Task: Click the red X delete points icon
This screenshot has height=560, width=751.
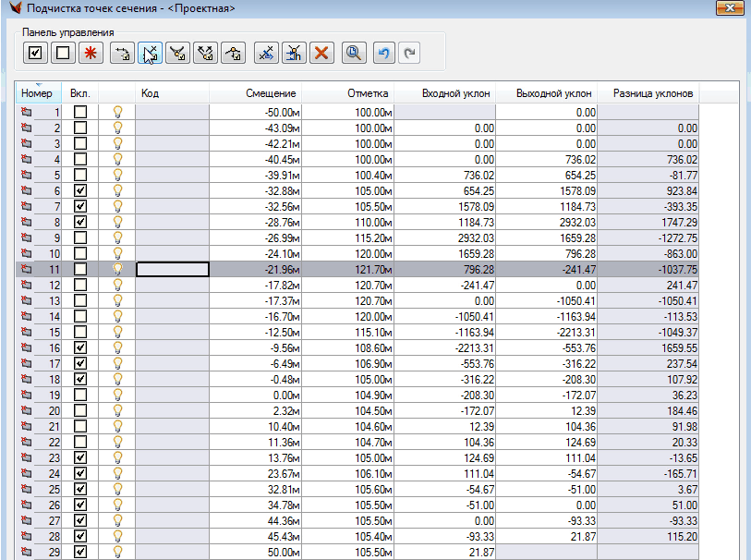Action: click(321, 54)
